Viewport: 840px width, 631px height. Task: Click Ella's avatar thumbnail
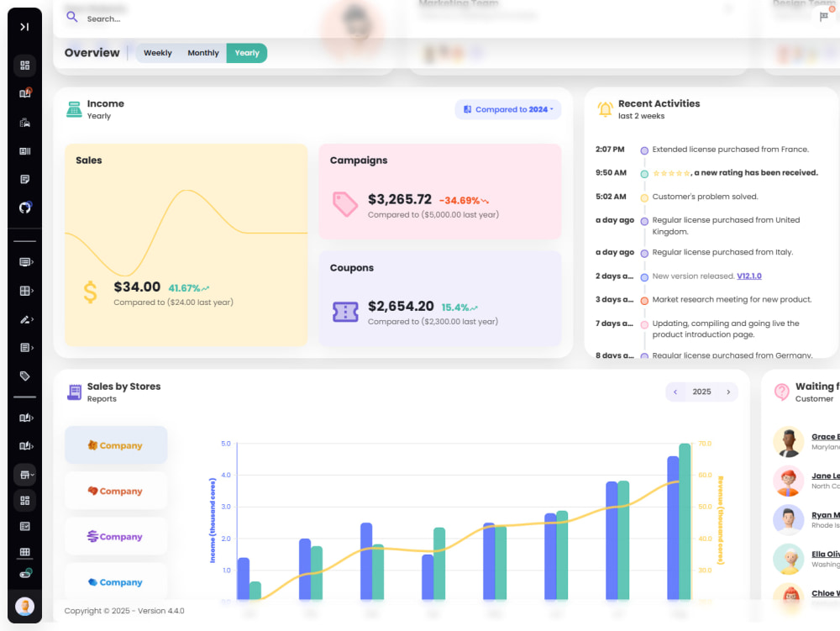[x=788, y=560]
